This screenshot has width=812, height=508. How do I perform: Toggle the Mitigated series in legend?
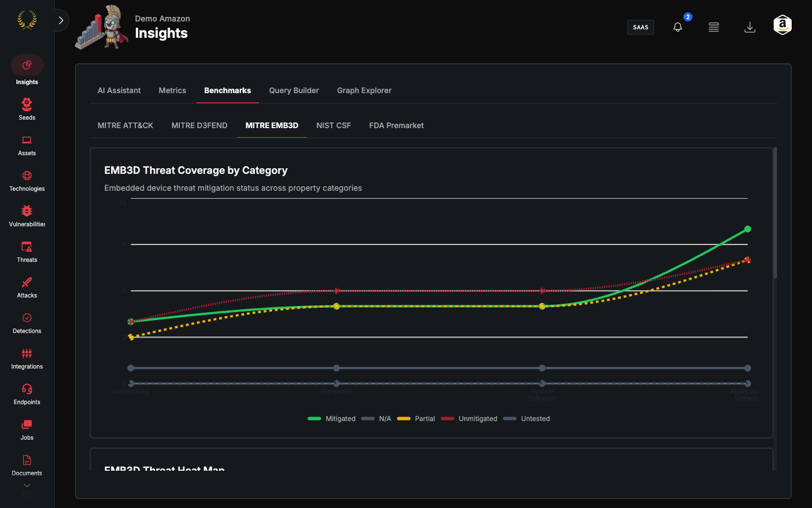pyautogui.click(x=332, y=419)
